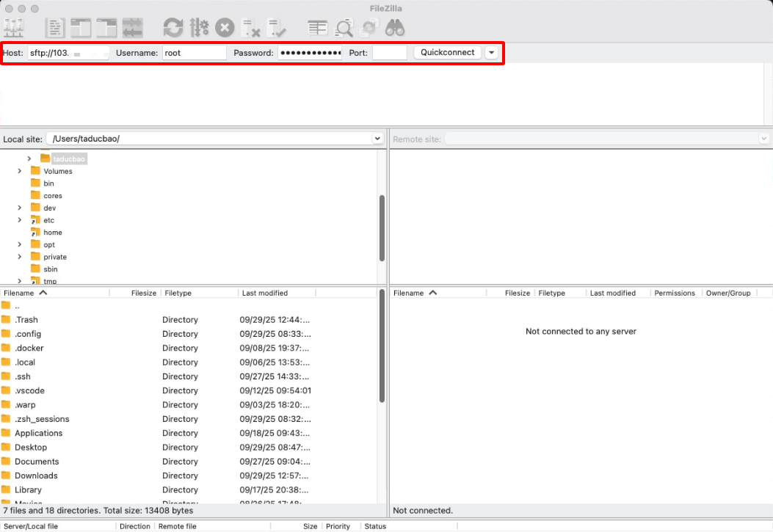Select the Downloads directory row
Viewport: 773px width, 532px height.
189,475
